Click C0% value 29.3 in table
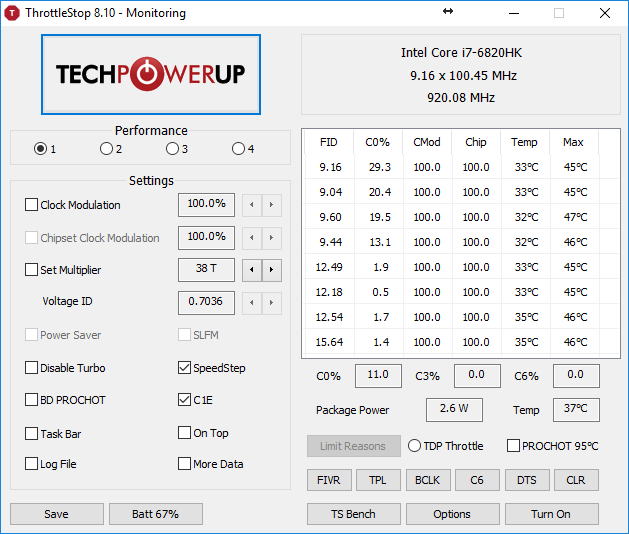 point(380,167)
